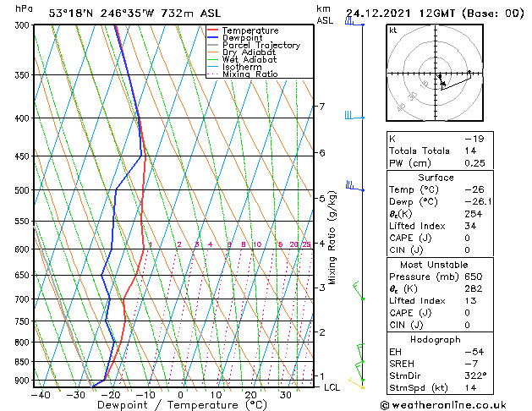Click the StmDir value '322°'
The height and width of the screenshot is (411, 532).
click(475, 375)
